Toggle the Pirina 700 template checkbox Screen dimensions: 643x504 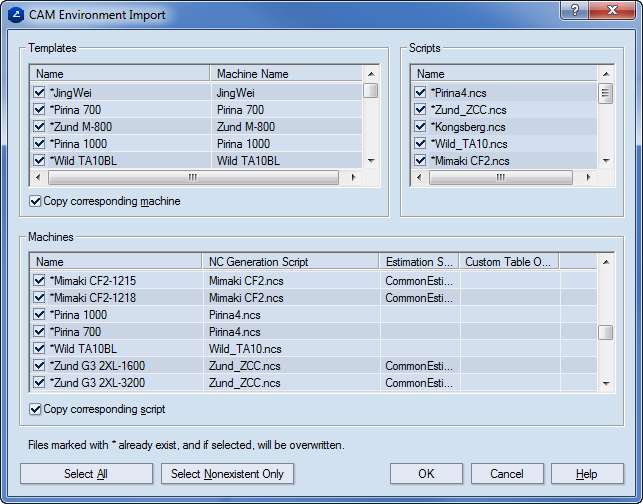[39, 109]
